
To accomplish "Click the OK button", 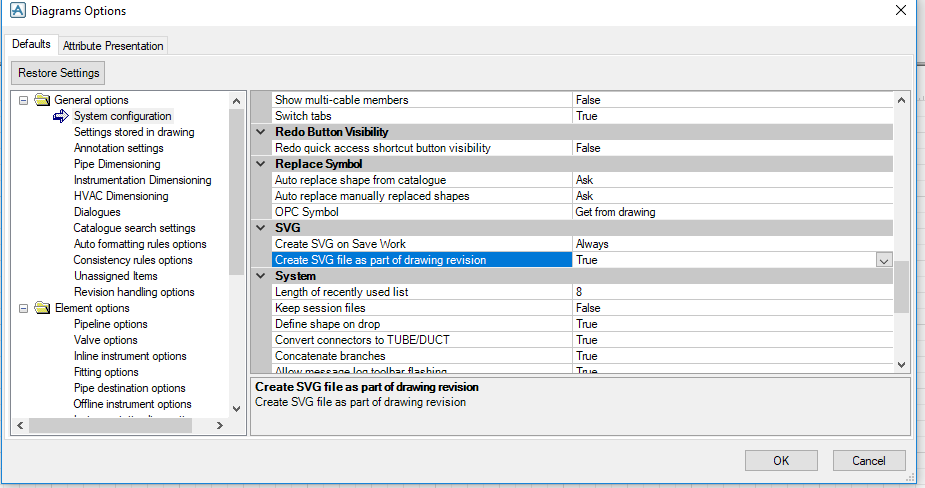I will [x=781, y=461].
